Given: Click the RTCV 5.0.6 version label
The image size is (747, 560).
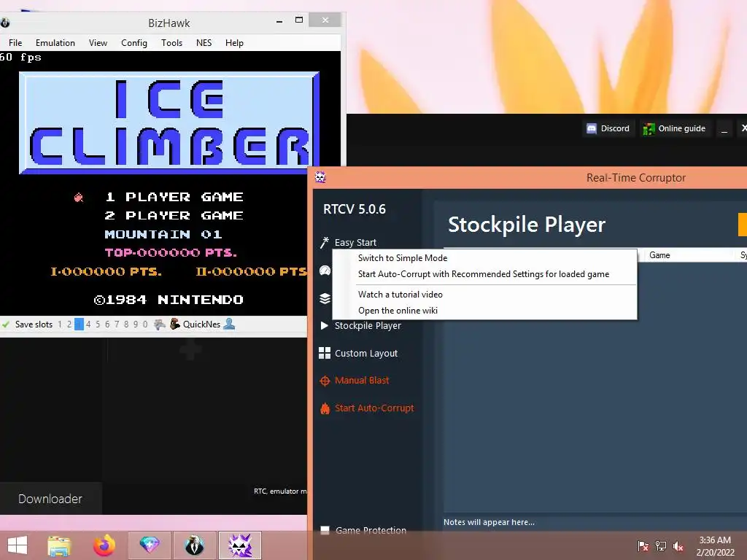Looking at the screenshot, I should 355,209.
